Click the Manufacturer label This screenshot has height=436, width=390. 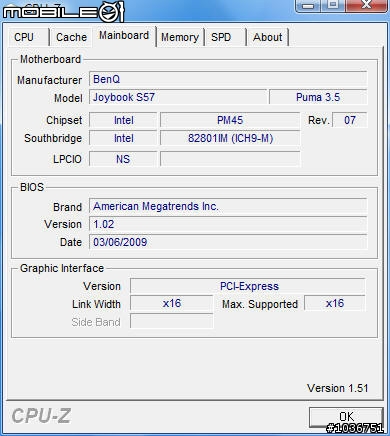[49, 80]
